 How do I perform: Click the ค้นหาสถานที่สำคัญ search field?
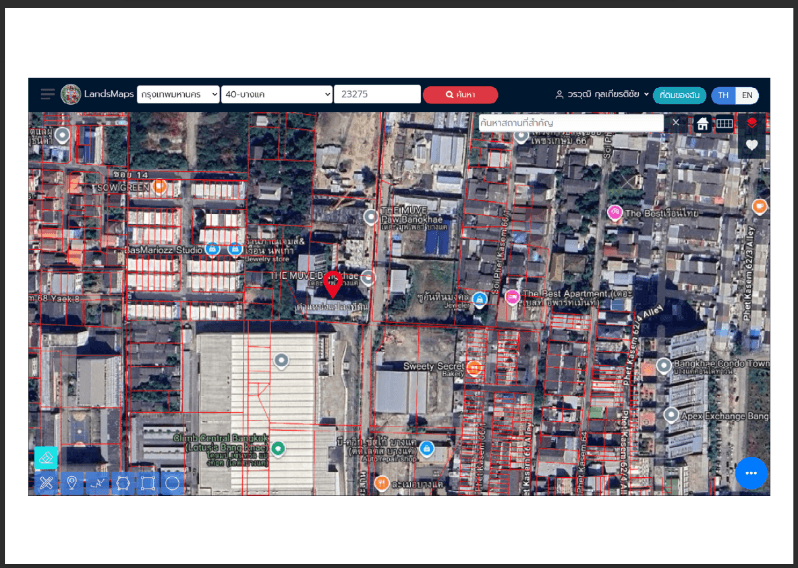(571, 123)
